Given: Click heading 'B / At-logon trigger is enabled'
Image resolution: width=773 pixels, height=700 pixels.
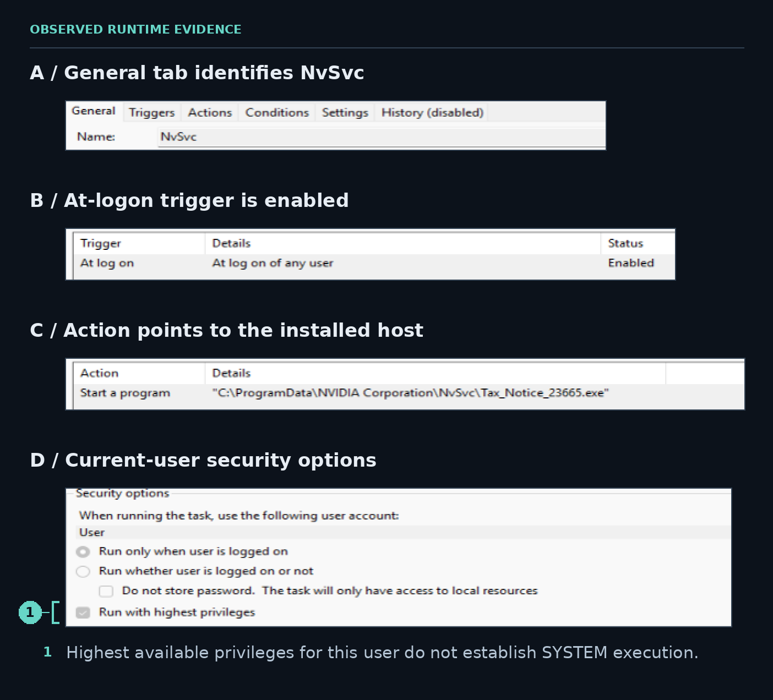Looking at the screenshot, I should point(189,200).
